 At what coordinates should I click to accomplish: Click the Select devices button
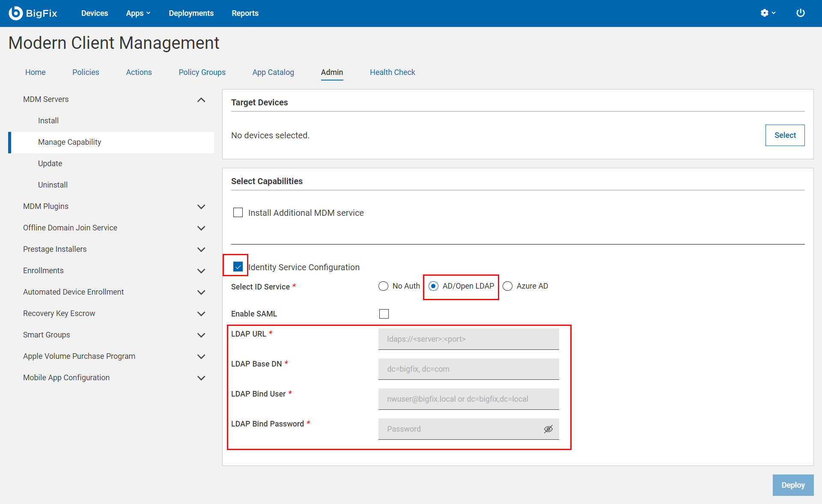[785, 135]
